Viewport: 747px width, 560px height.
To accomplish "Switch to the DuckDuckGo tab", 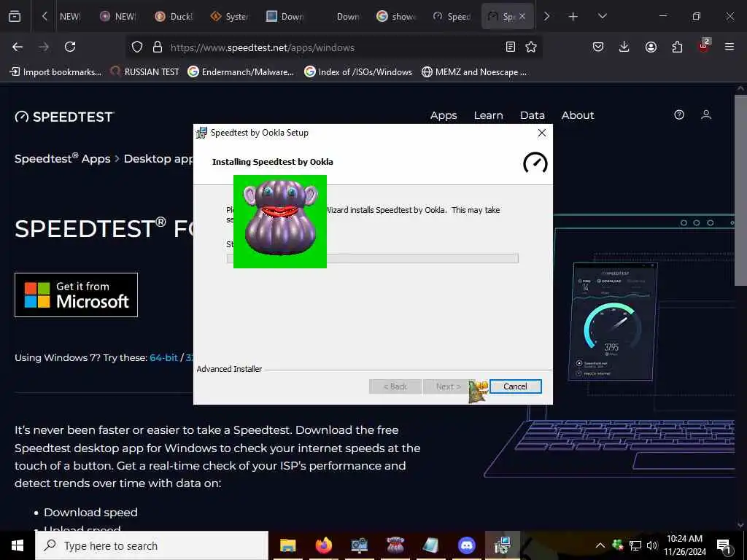I will click(174, 16).
